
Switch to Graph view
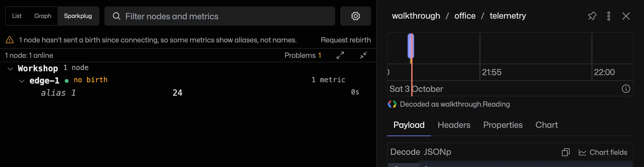point(43,16)
